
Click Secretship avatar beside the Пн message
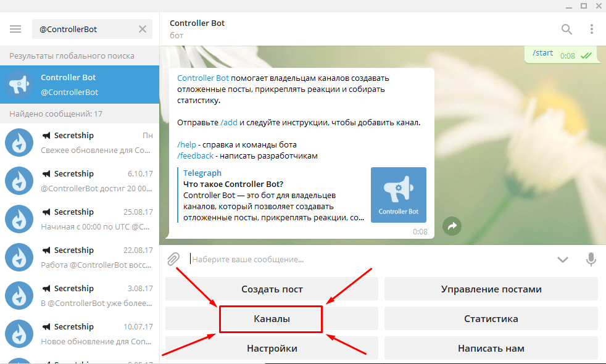click(19, 143)
